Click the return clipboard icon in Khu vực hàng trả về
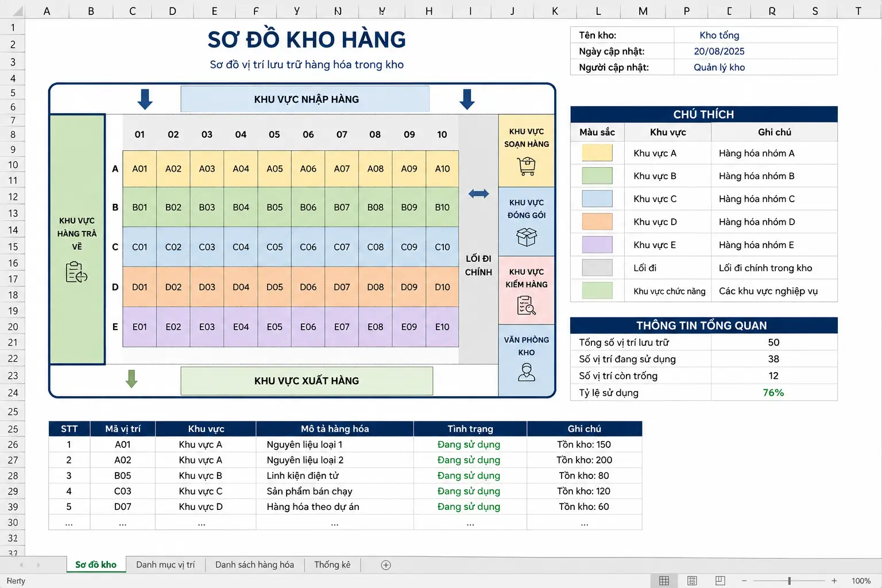 pyautogui.click(x=76, y=272)
